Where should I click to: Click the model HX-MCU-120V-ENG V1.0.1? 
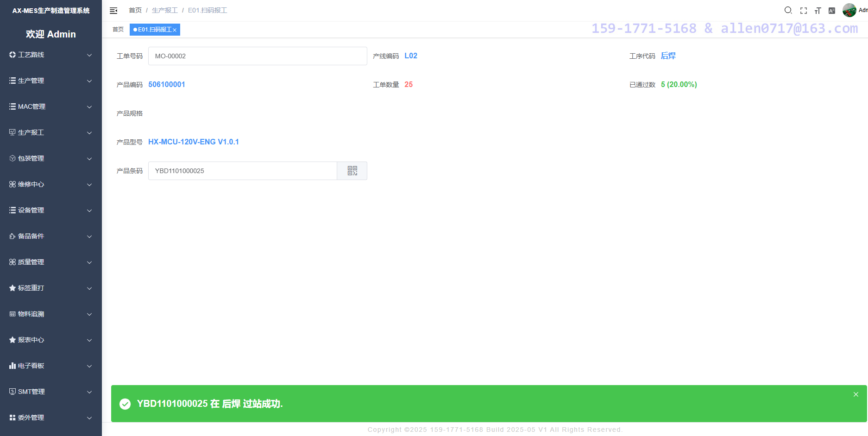point(194,142)
